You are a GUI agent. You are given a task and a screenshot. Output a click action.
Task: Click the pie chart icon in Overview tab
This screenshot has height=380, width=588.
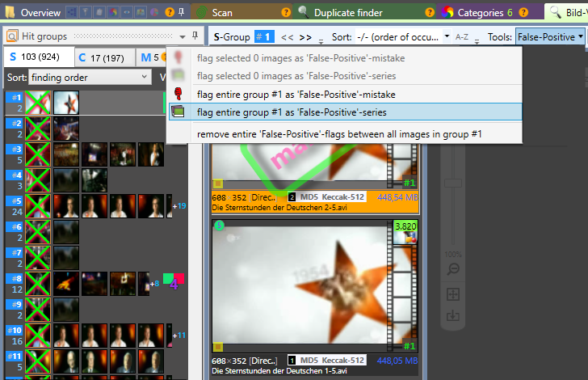pos(154,12)
